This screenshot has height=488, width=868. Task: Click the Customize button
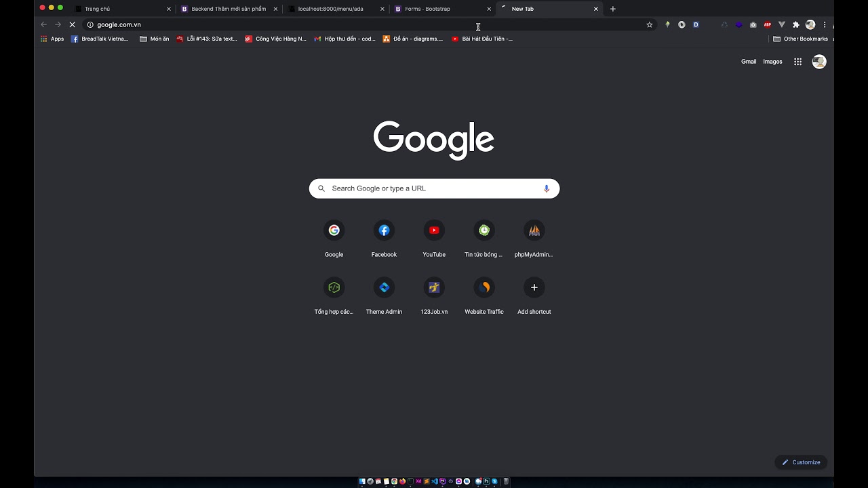tap(801, 462)
